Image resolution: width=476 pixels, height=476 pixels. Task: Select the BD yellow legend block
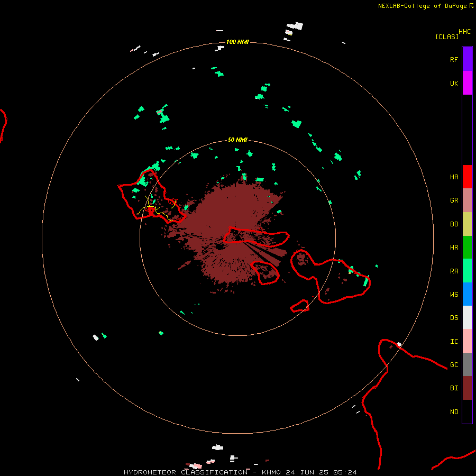click(x=467, y=224)
